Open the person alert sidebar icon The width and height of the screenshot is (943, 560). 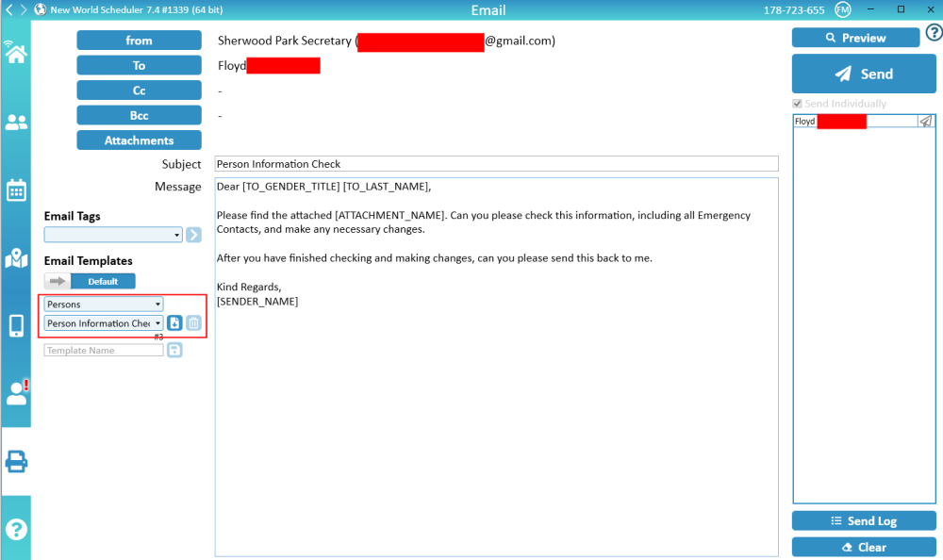tap(17, 392)
